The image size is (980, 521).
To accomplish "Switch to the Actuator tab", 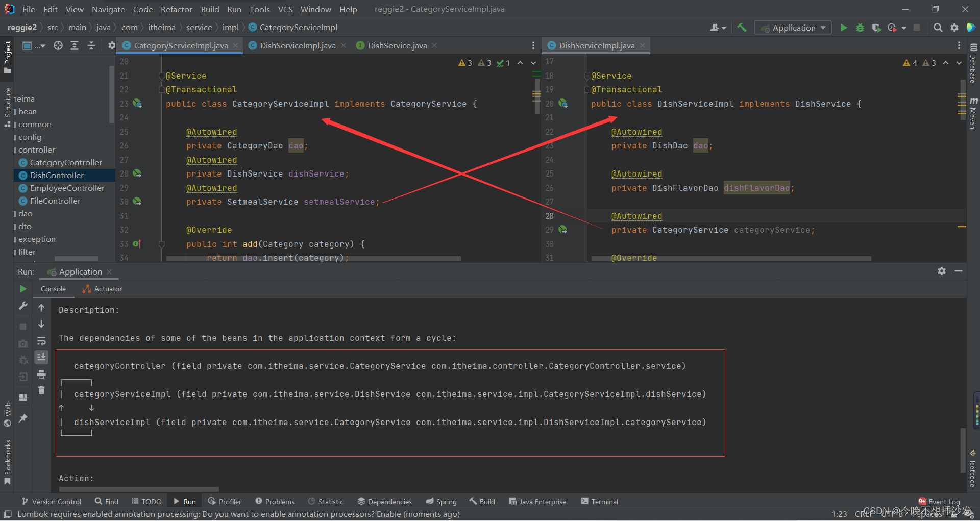I will tap(102, 289).
